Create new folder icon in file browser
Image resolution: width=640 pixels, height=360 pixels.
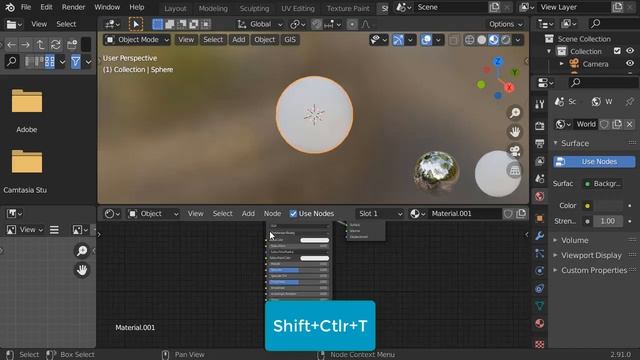[x=72, y=44]
